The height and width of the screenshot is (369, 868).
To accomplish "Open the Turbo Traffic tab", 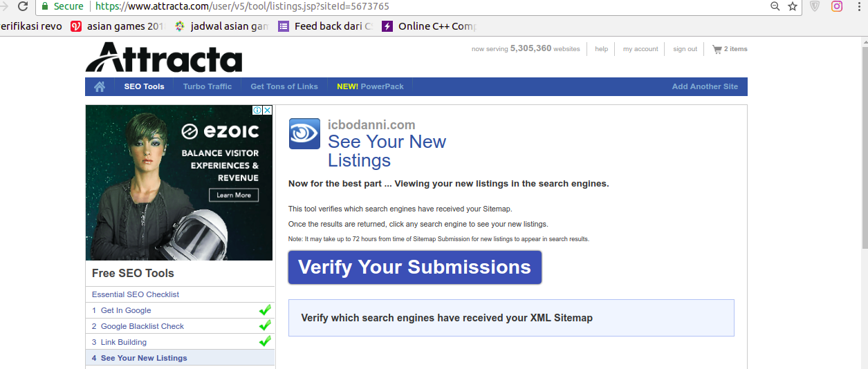I will tap(207, 86).
